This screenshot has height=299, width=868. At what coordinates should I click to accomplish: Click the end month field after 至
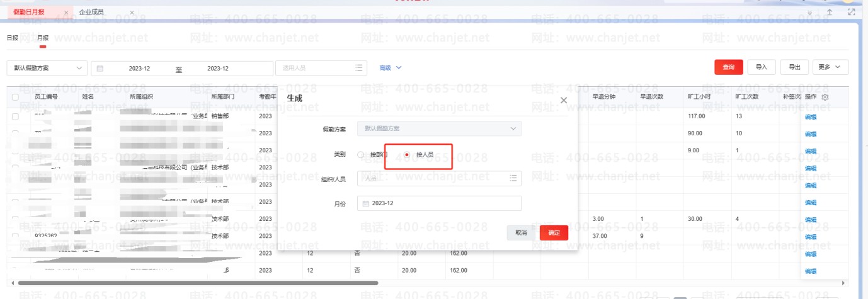217,68
